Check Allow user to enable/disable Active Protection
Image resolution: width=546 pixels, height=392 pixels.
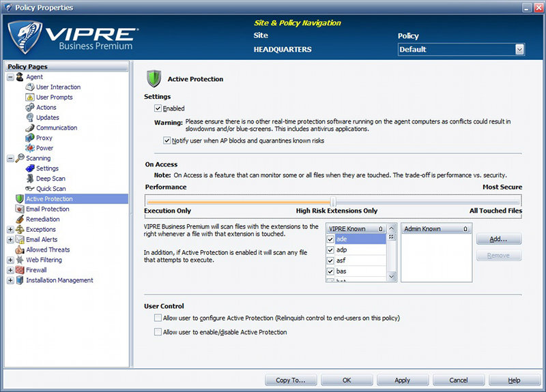[158, 332]
